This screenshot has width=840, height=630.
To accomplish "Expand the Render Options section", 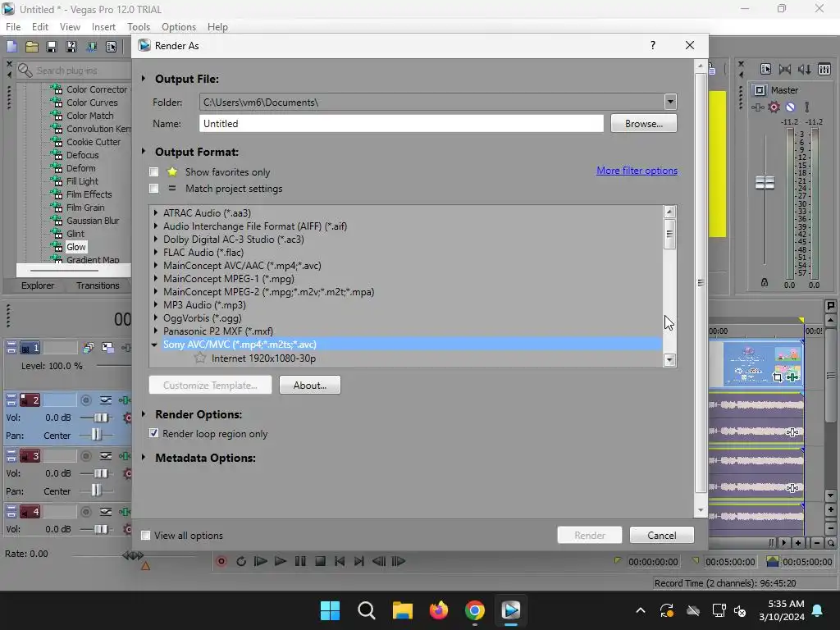I will (x=144, y=414).
